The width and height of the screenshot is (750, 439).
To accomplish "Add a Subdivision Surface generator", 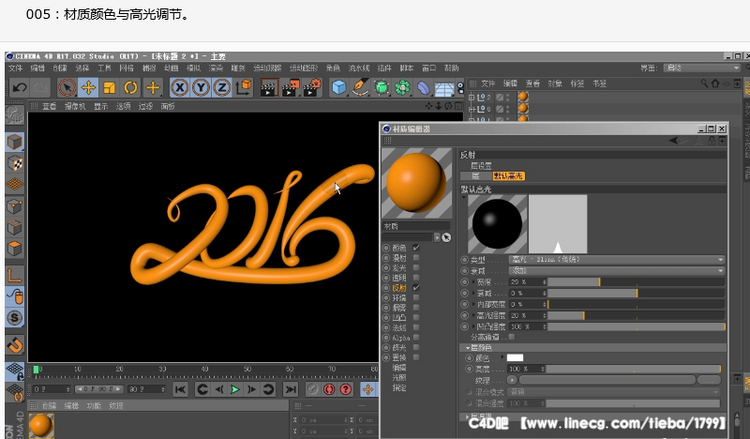I will tap(381, 88).
